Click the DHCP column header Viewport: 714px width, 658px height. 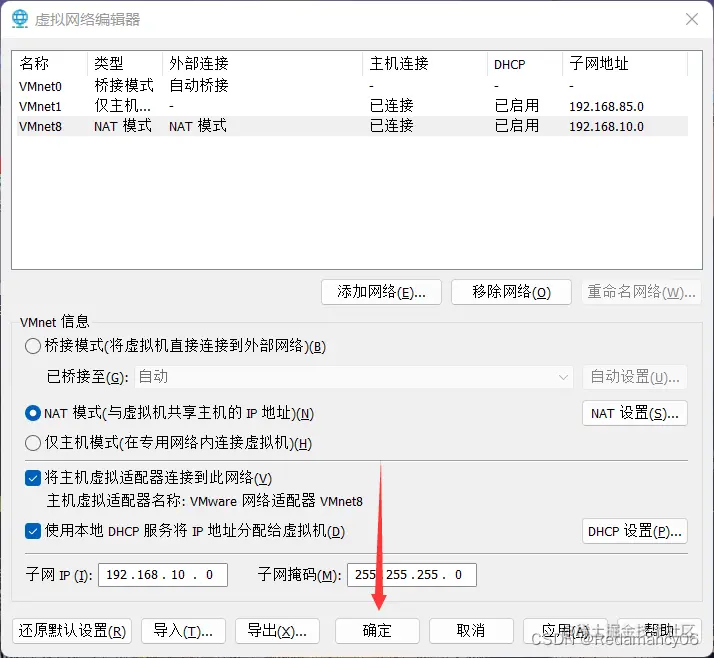coord(525,64)
